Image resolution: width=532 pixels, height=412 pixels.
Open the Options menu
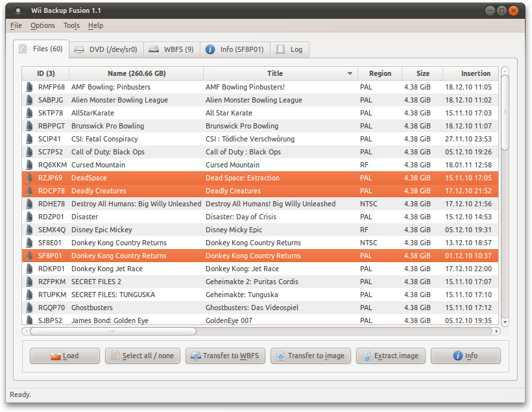pos(43,25)
